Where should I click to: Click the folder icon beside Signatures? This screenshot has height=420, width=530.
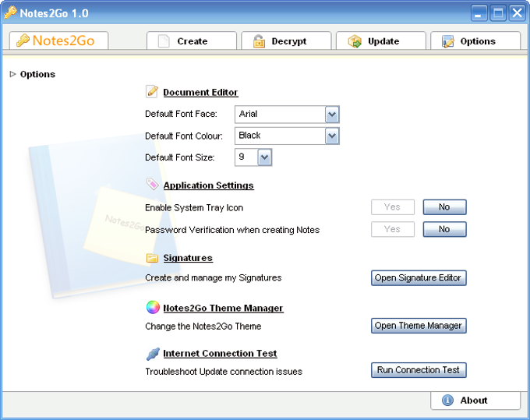coord(153,258)
